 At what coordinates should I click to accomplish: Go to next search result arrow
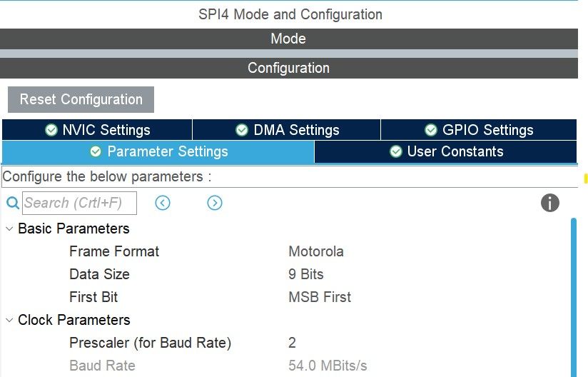(215, 203)
